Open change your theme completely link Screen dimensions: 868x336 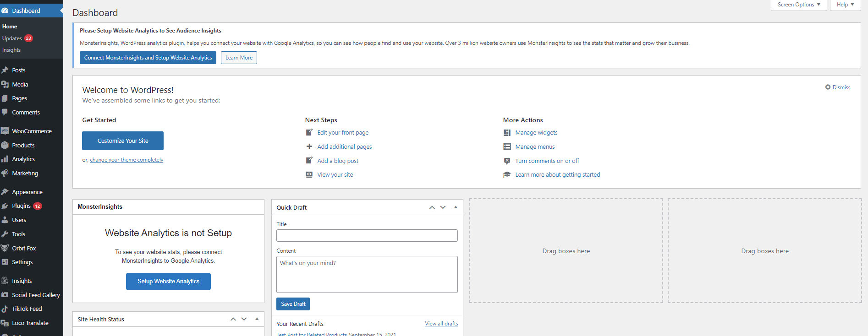[126, 160]
